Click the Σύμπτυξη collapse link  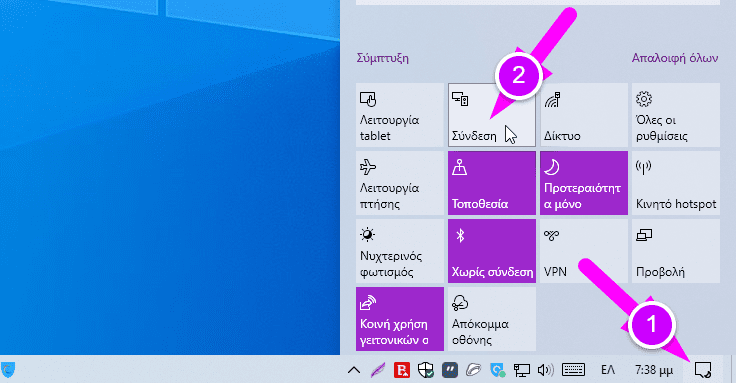(x=383, y=58)
